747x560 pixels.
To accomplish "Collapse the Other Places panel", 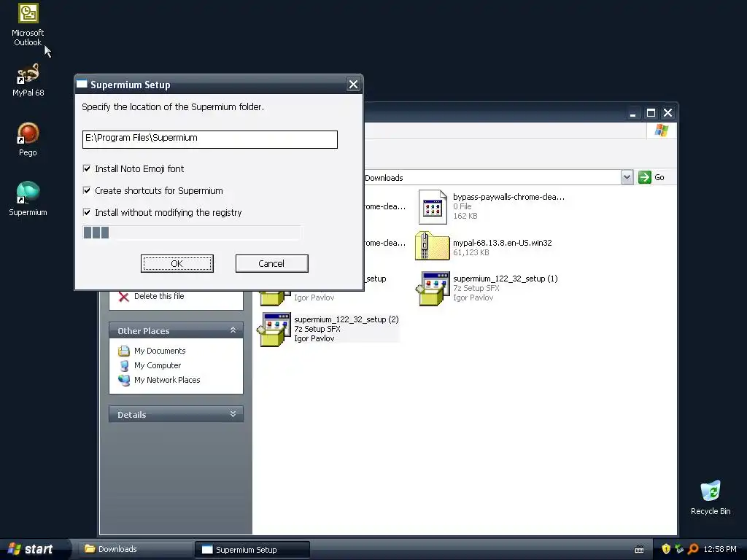I will point(233,330).
